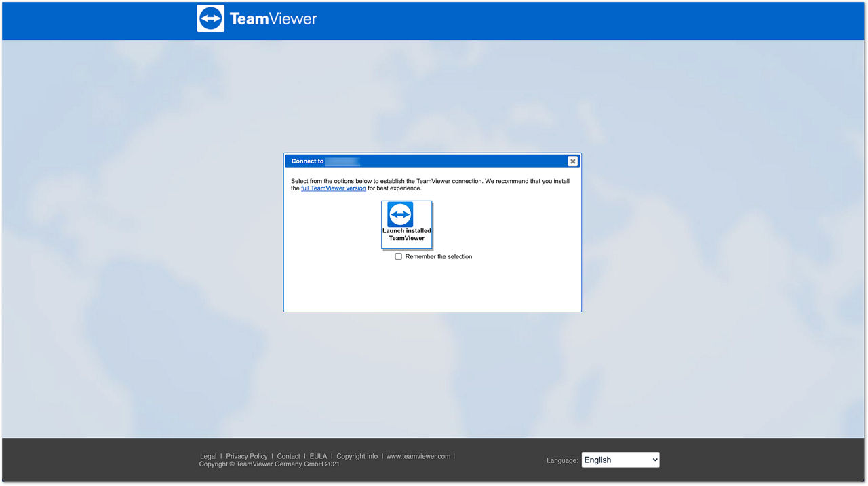Open the Copyright info footer link
868x486 pixels.
point(357,457)
